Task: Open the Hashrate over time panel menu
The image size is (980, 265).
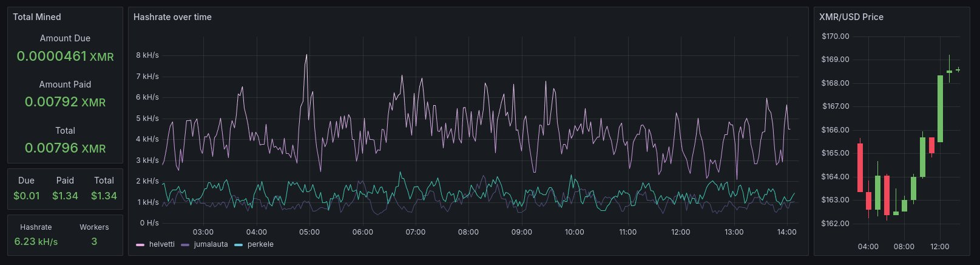Action: [172, 17]
